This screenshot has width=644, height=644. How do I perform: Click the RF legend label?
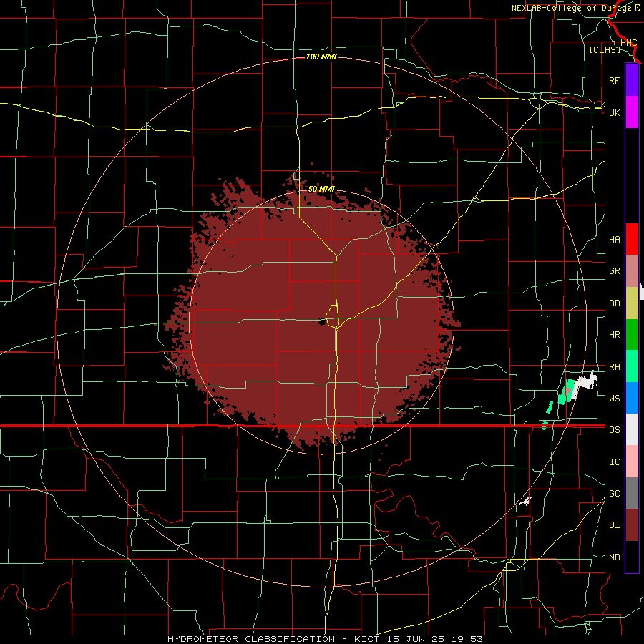(x=614, y=80)
